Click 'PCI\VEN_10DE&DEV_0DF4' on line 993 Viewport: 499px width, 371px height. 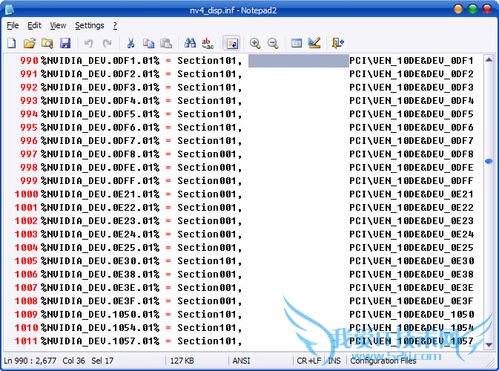click(411, 101)
